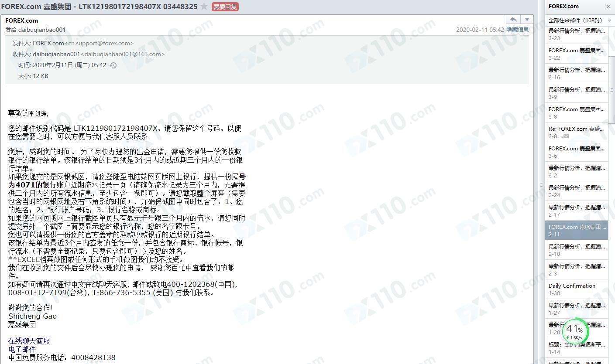Select the highlighted FOREX.com mail dated 2-11
Viewport: 615px width, 364px height.
click(577, 230)
